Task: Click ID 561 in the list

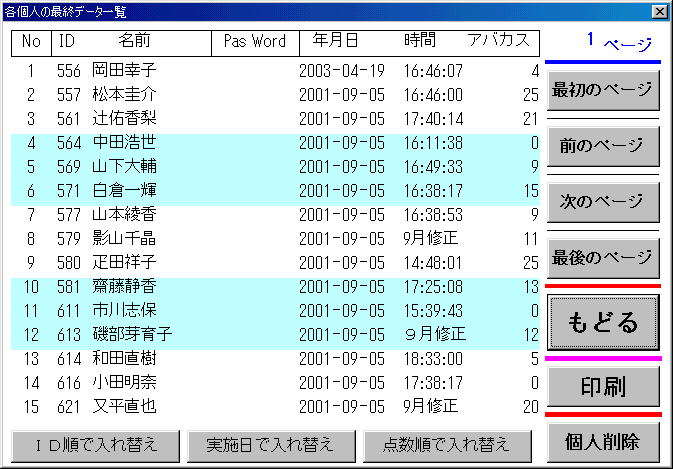Action: pos(69,119)
